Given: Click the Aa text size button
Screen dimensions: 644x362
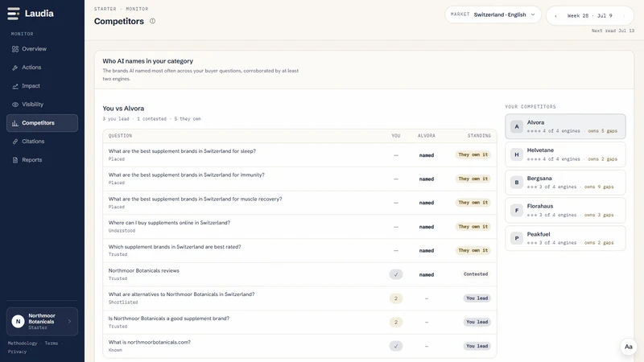Looking at the screenshot, I should pos(629,347).
